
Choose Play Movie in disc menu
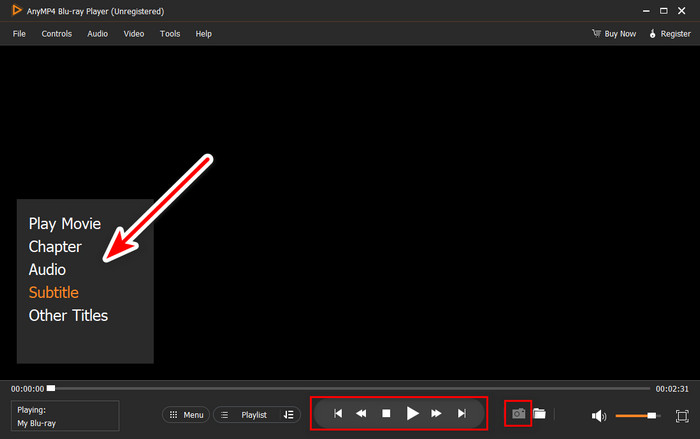click(x=65, y=224)
